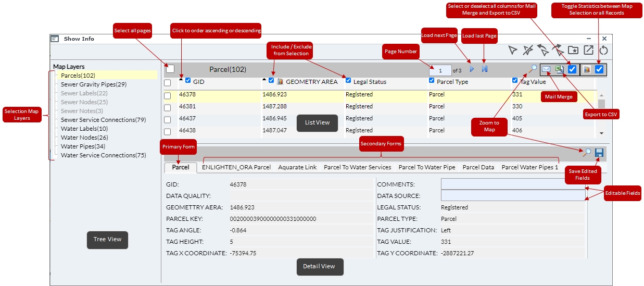Select the row checkbox for GID 46381
This screenshot has width=644, height=286.
click(x=168, y=108)
